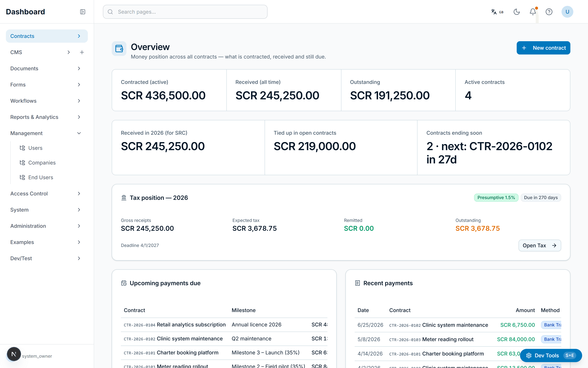Screen dimensions: 588x368
Task: Open the Contracts menu item
Action: (47, 36)
